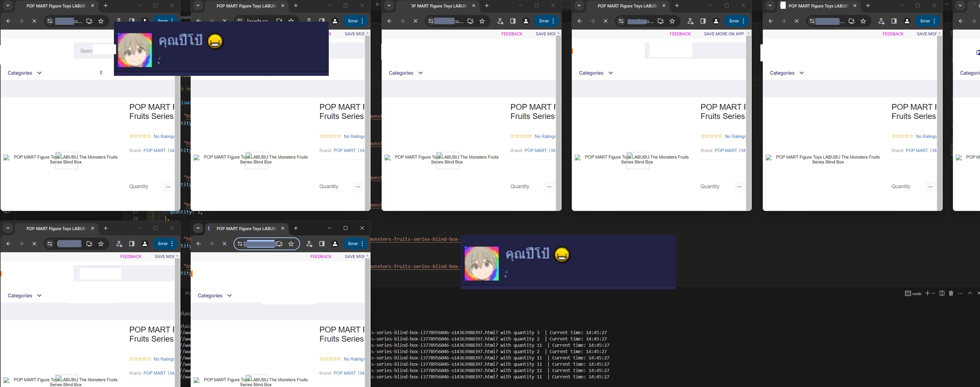Chrome Labs flask in bottom-left browser window
This screenshot has width=980, height=387.
[119, 244]
